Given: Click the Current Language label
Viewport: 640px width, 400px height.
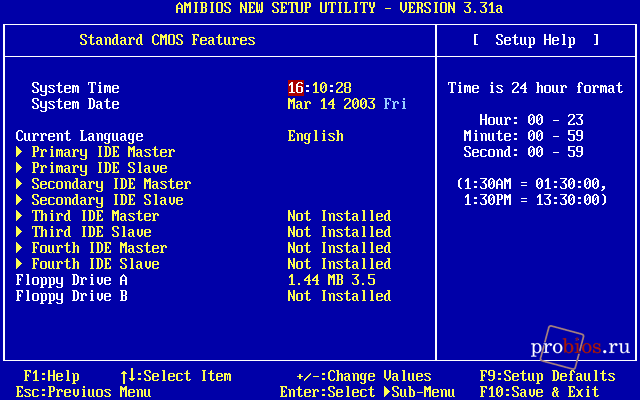Looking at the screenshot, I should coord(80,136).
